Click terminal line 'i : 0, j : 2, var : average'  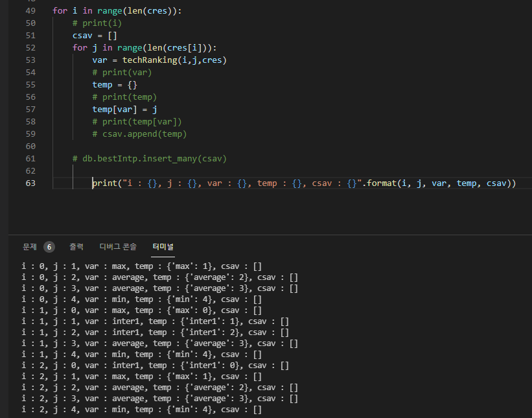point(159,277)
